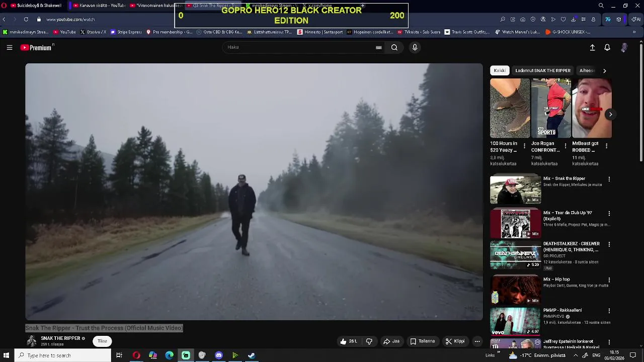Image resolution: width=644 pixels, height=362 pixels.
Task: Select the Aiheeseen chip
Action: pyautogui.click(x=587, y=70)
